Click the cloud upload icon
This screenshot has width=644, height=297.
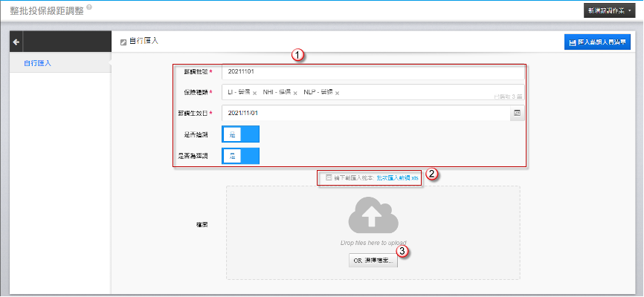[373, 218]
